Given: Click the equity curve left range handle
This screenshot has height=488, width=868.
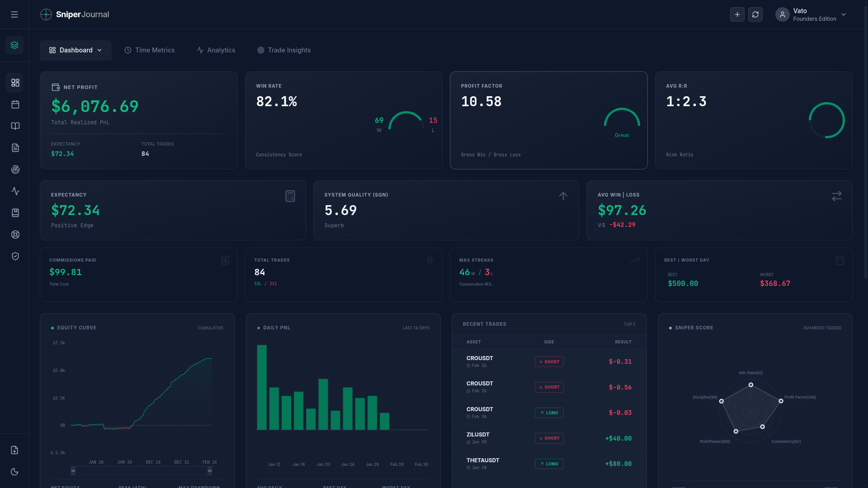Looking at the screenshot, I should [73, 471].
